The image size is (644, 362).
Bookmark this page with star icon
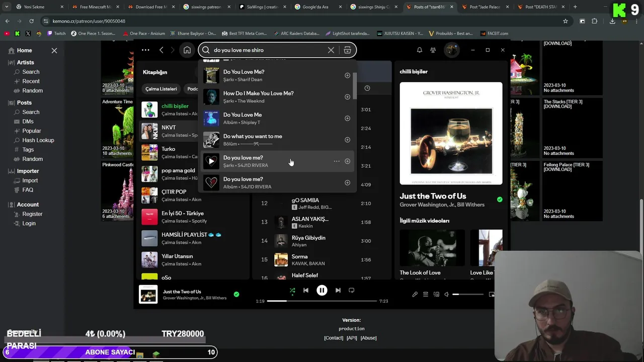(566, 21)
